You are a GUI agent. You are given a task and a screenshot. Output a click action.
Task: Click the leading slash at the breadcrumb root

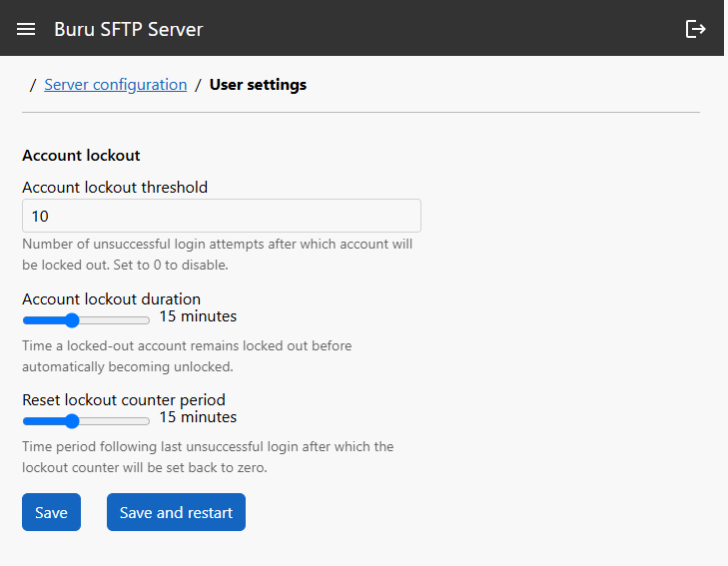33,85
